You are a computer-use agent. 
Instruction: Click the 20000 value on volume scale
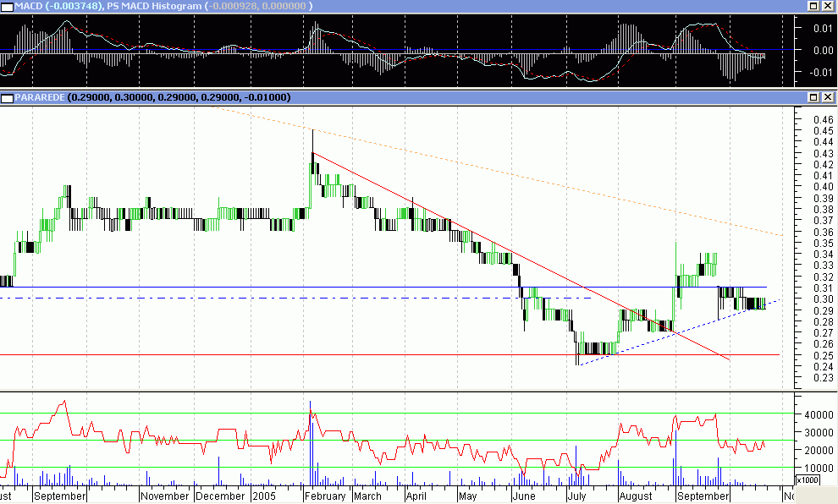pos(819,451)
